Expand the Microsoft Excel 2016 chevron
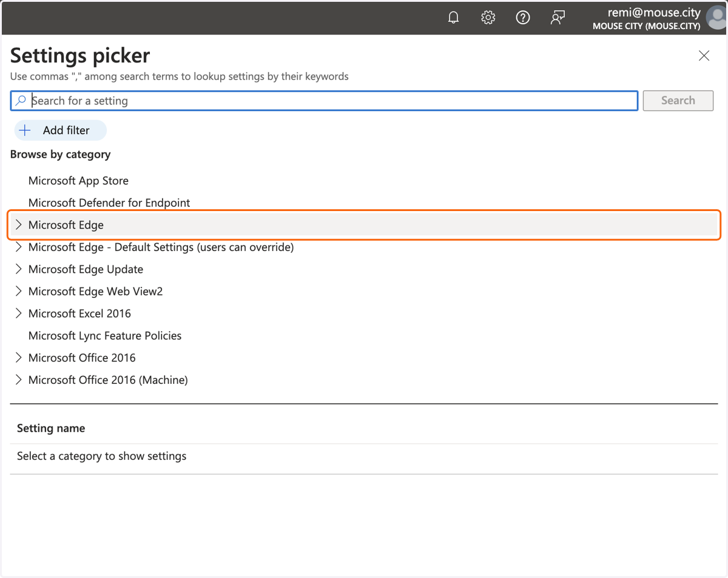728x578 pixels. coord(18,314)
